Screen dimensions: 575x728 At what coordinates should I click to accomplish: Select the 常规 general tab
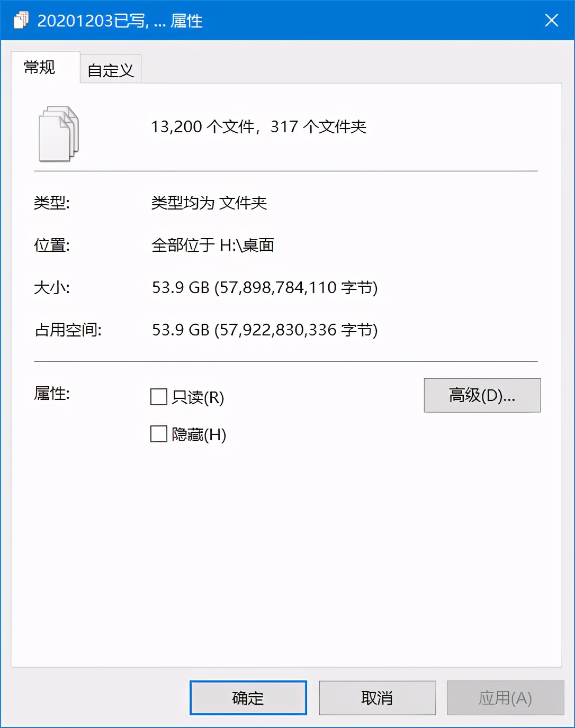coord(40,67)
